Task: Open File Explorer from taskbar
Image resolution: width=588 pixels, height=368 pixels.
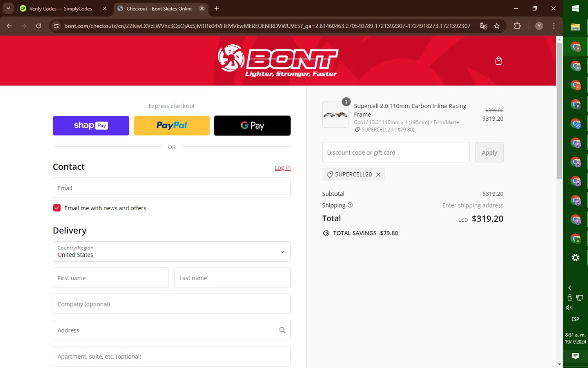Action: coord(575,27)
